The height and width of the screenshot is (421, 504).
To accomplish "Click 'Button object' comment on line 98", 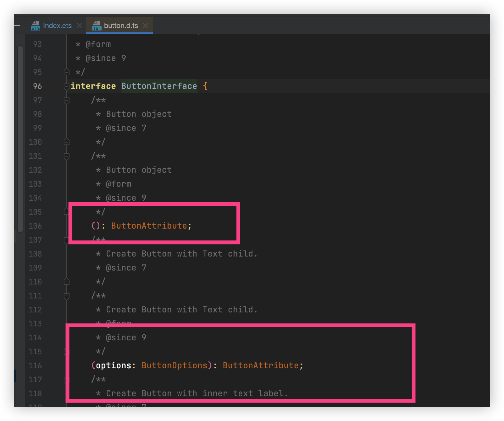I will point(139,114).
